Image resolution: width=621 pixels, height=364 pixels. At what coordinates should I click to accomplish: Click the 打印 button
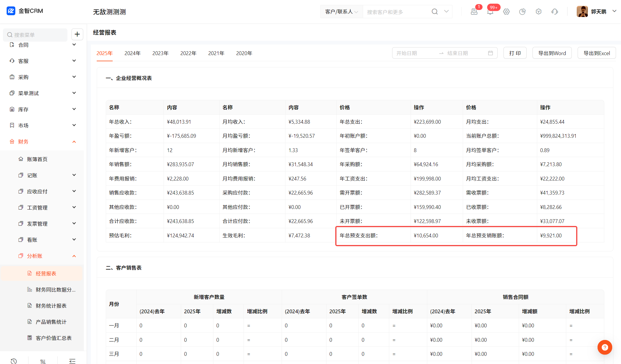515,53
